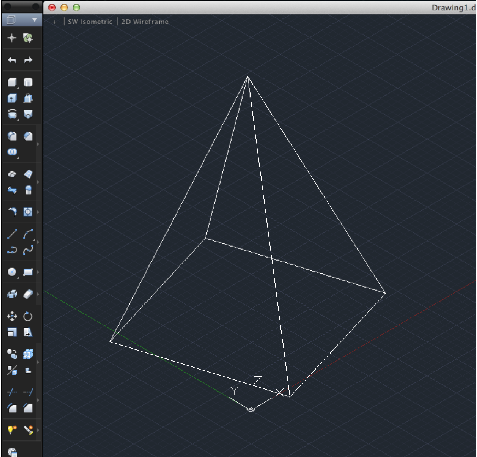477x457 pixels.
Task: Select the Presspull tool
Action: click(x=28, y=98)
